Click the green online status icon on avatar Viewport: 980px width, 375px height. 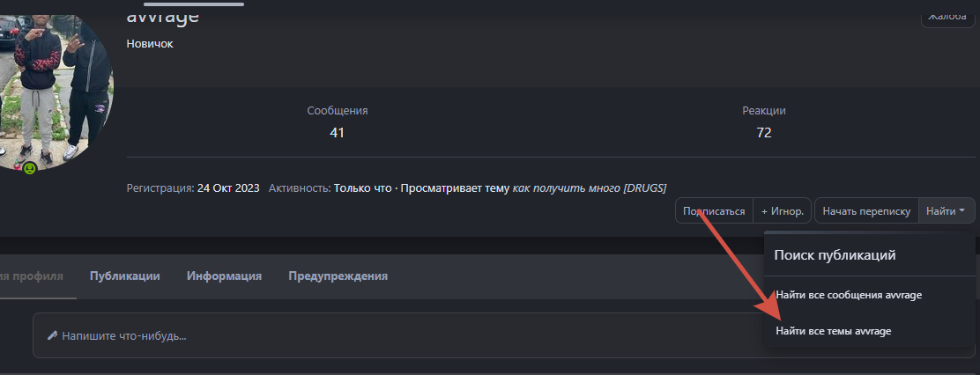(x=30, y=167)
